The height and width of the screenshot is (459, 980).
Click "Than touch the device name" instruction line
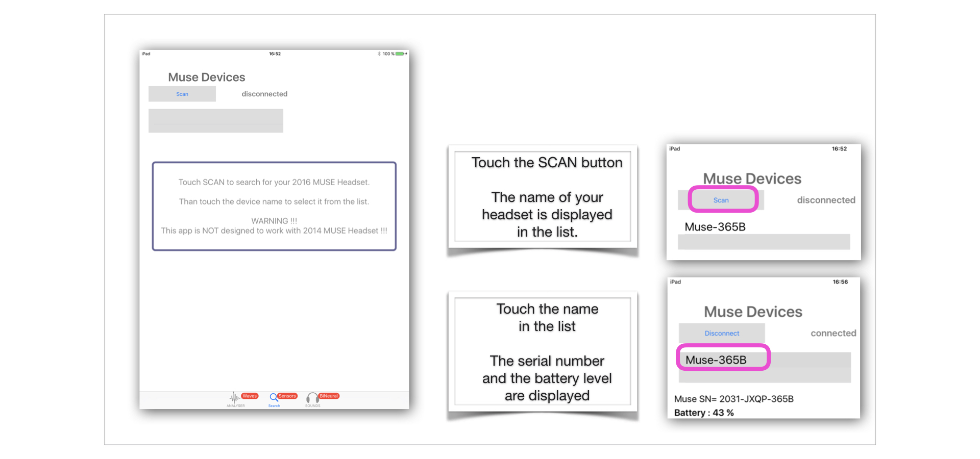pos(274,201)
